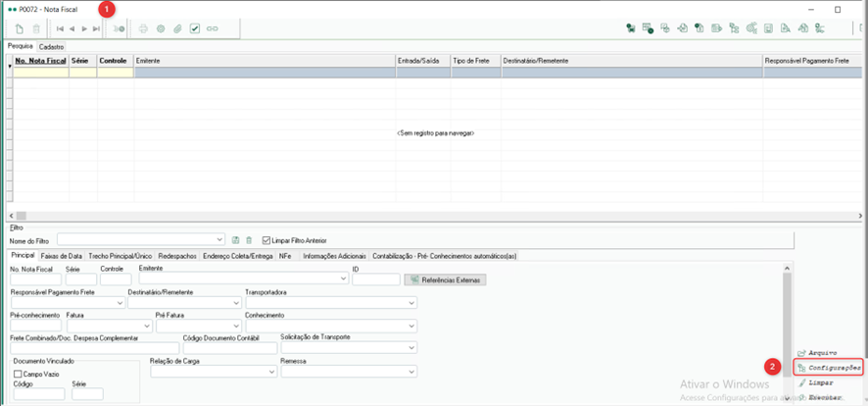Open the Destinatário/Remetente filter dropdown

(x=237, y=303)
